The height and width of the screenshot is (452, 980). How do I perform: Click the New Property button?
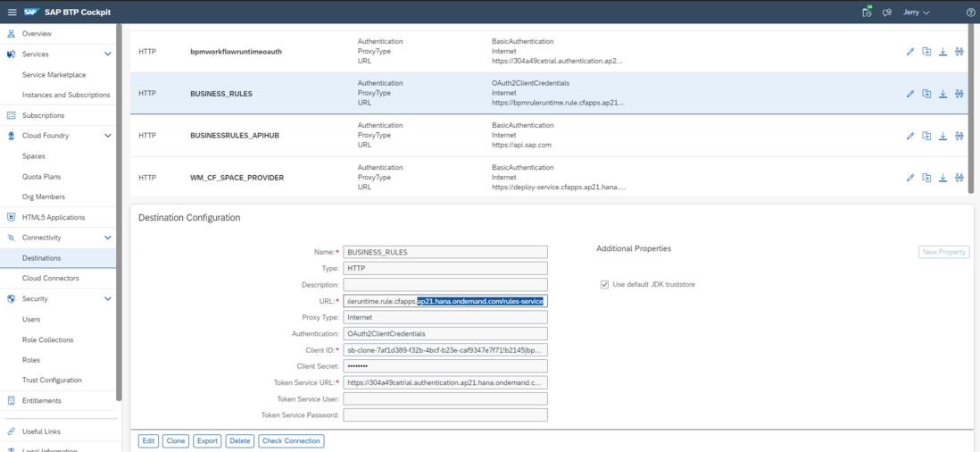[943, 252]
